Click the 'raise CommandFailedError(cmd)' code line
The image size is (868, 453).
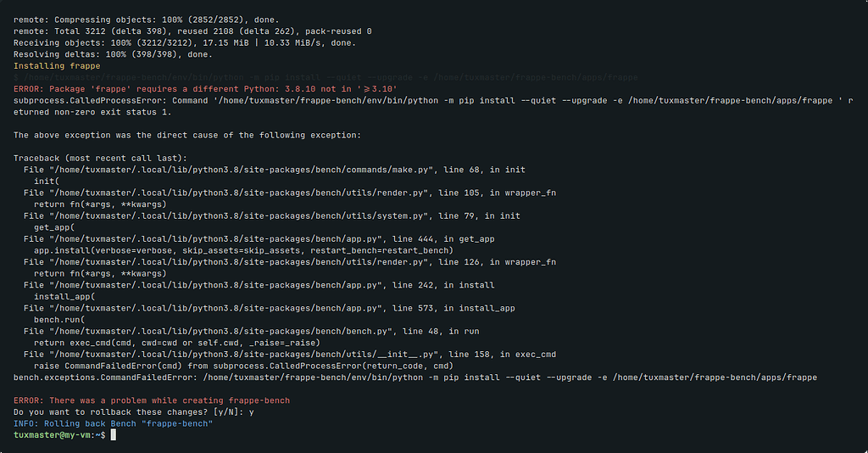[x=243, y=366]
